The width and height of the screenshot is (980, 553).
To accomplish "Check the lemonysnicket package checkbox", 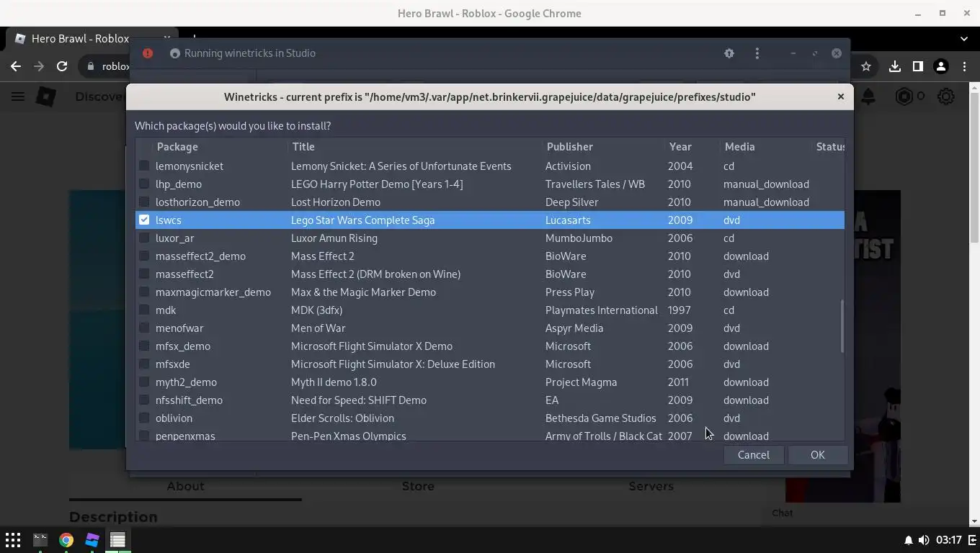I will click(x=144, y=166).
